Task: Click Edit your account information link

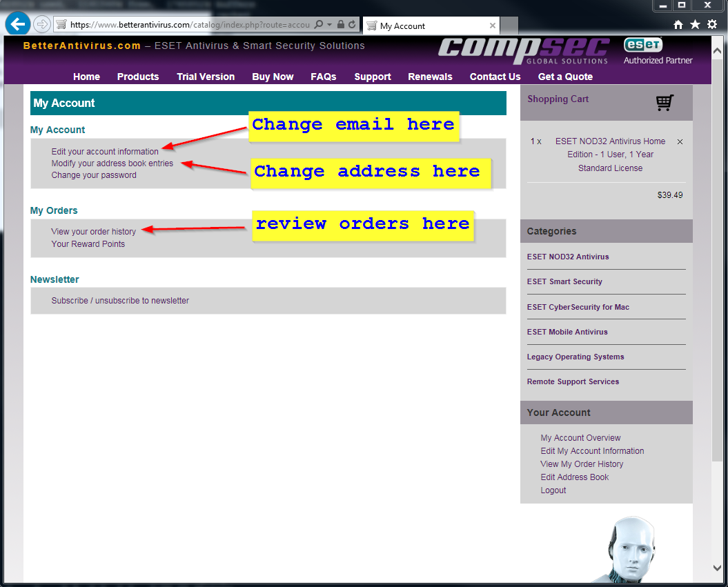Action: 105,151
